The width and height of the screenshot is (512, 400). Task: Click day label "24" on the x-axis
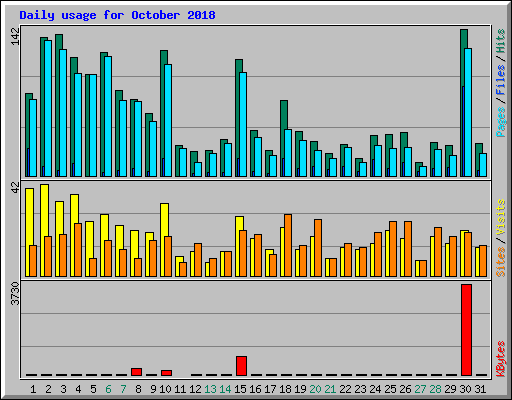375,389
